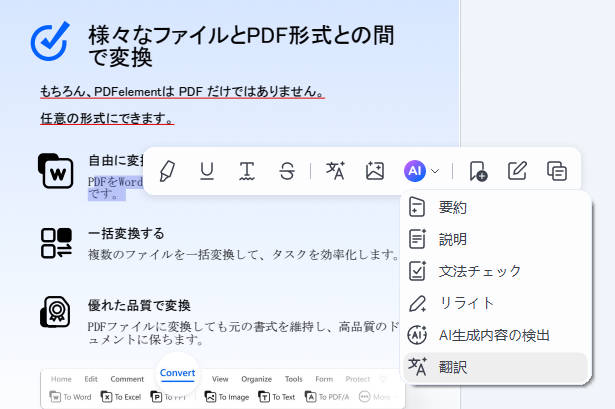Viewport: 615px width, 409px height.
Task: Apply strikethrough to selected text
Action: point(287,171)
